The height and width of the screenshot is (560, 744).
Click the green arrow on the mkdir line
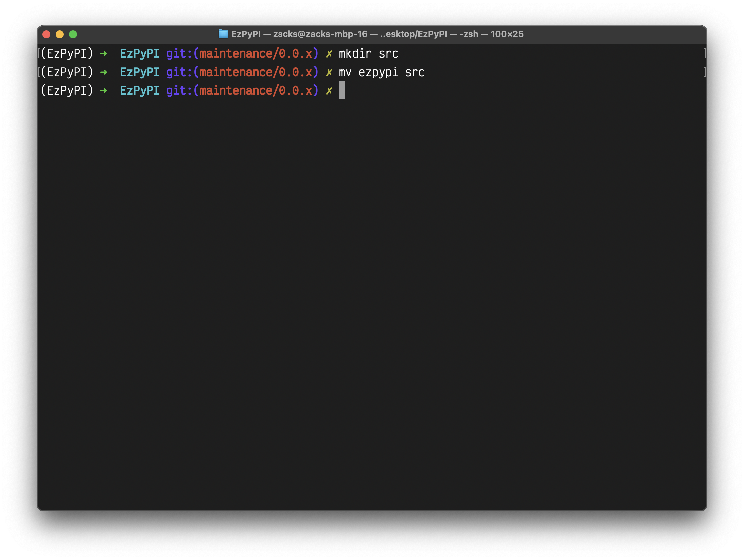[103, 53]
